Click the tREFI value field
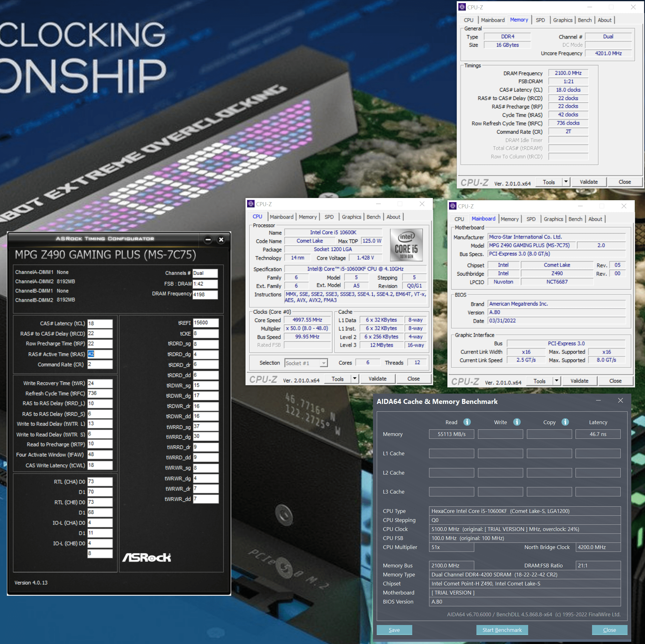Viewport: 645px width, 644px height. tap(206, 323)
